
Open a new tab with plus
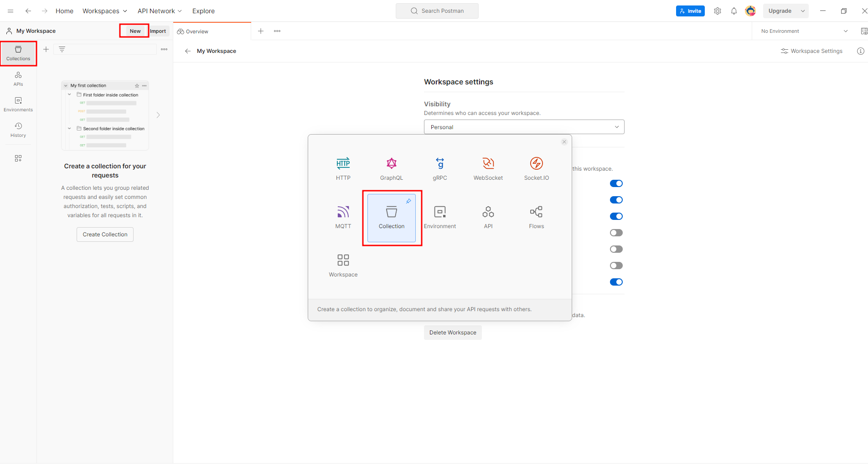pos(261,31)
